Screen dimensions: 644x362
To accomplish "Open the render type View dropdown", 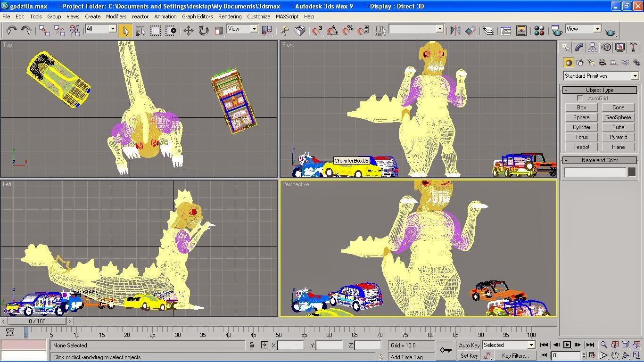I will tap(583, 29).
